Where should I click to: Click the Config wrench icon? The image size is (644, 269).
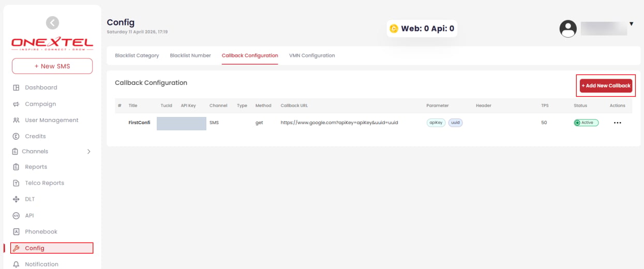pyautogui.click(x=16, y=248)
